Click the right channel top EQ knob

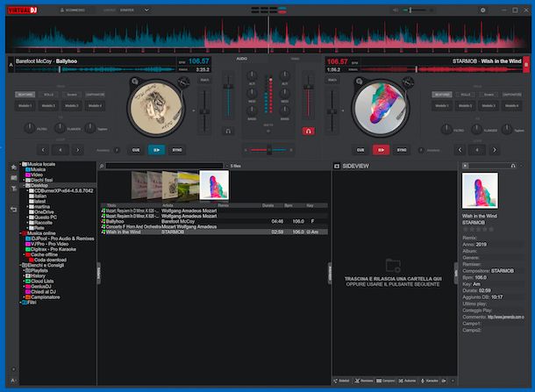click(285, 75)
